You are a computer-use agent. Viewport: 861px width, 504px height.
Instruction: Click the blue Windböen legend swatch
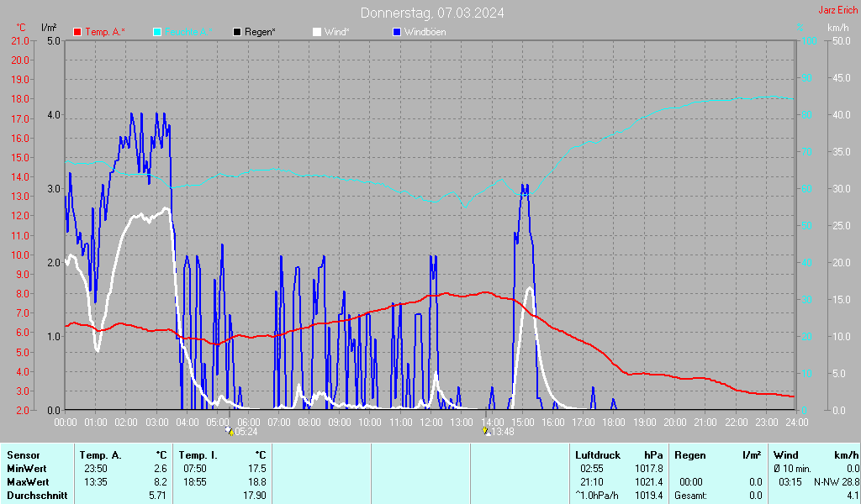click(x=397, y=32)
